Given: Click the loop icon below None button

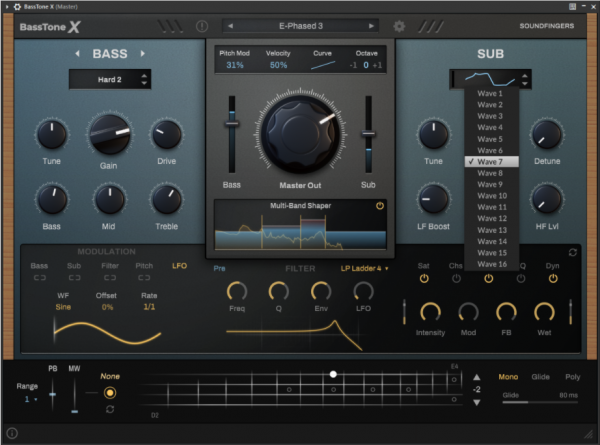Looking at the screenshot, I should pos(110,409).
